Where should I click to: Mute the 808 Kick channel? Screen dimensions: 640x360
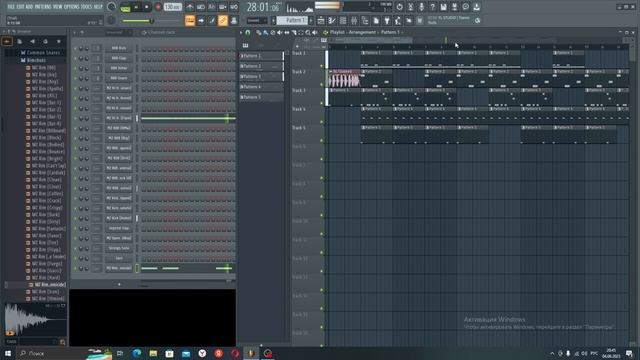(75, 48)
